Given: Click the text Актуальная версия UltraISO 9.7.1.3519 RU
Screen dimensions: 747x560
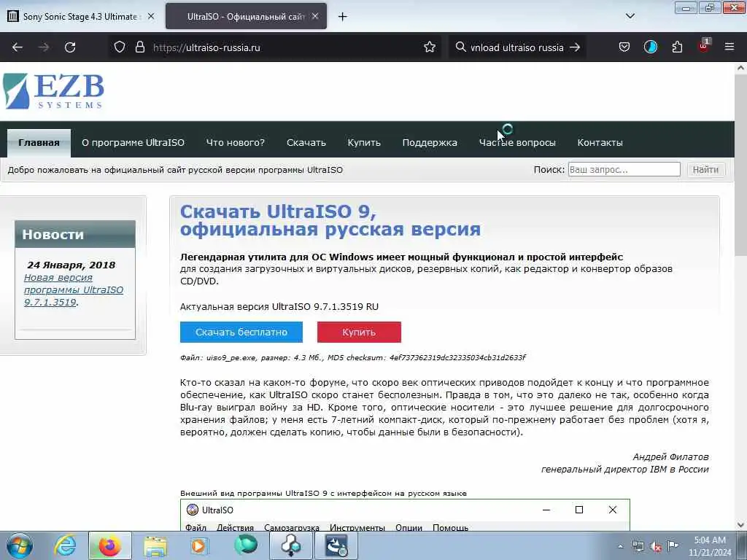Looking at the screenshot, I should click(279, 307).
